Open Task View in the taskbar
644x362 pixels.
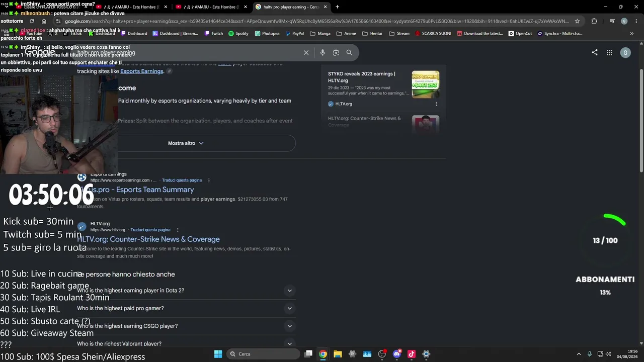point(308,354)
